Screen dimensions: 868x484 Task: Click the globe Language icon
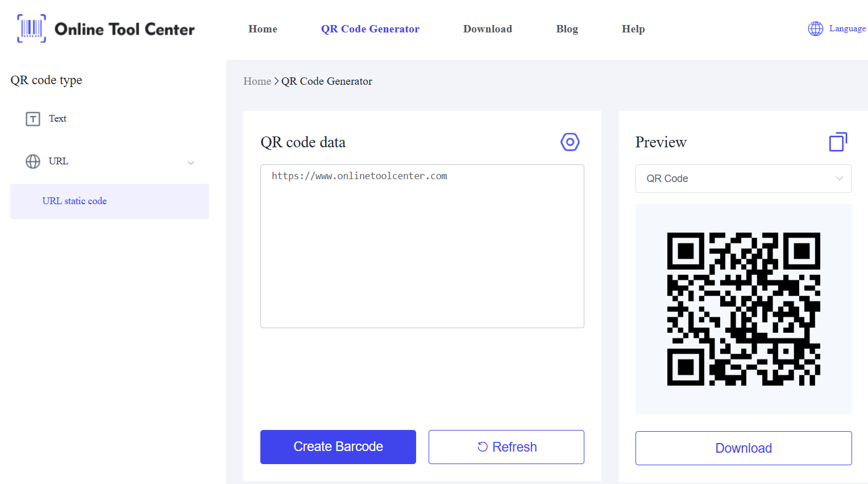[815, 28]
